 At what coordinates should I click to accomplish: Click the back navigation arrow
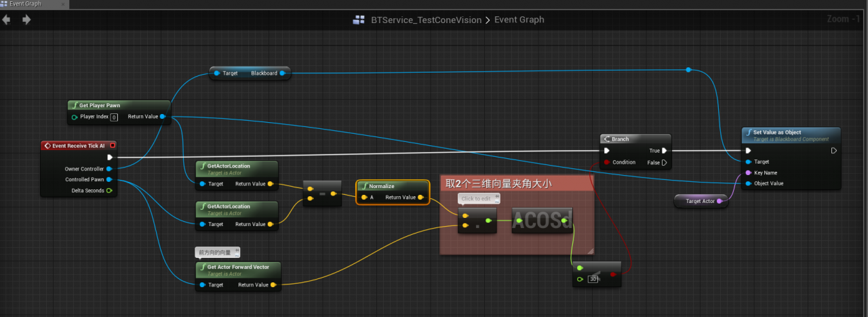[x=7, y=20]
